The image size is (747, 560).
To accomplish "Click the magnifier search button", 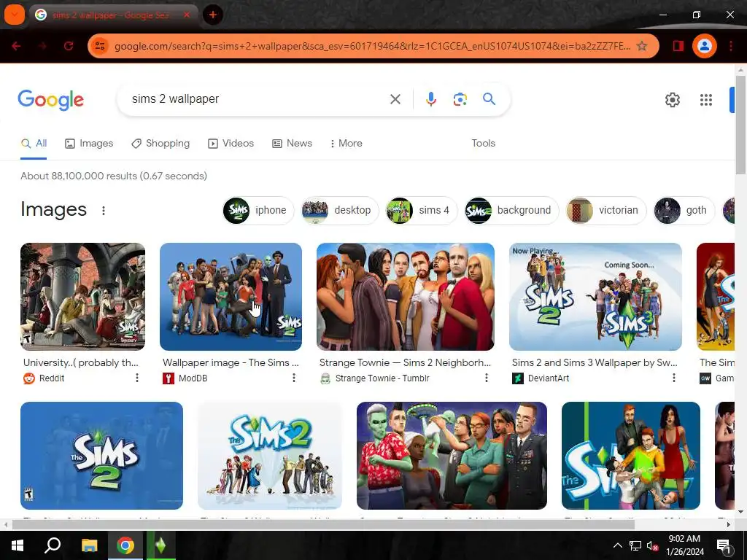I will pyautogui.click(x=489, y=99).
